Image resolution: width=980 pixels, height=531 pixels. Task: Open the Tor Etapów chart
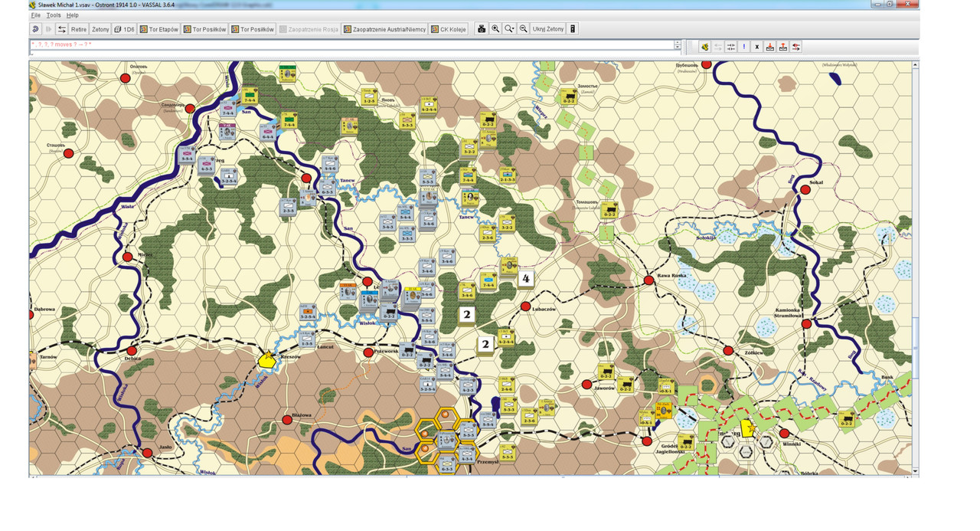159,29
